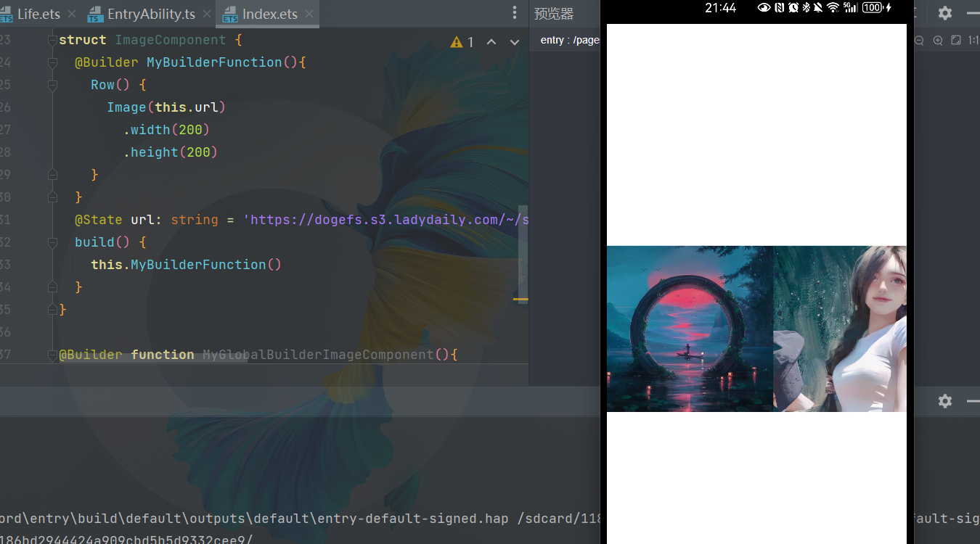Place cursor on .height(200)
Viewport: 980px width, 544px height.
(x=171, y=152)
